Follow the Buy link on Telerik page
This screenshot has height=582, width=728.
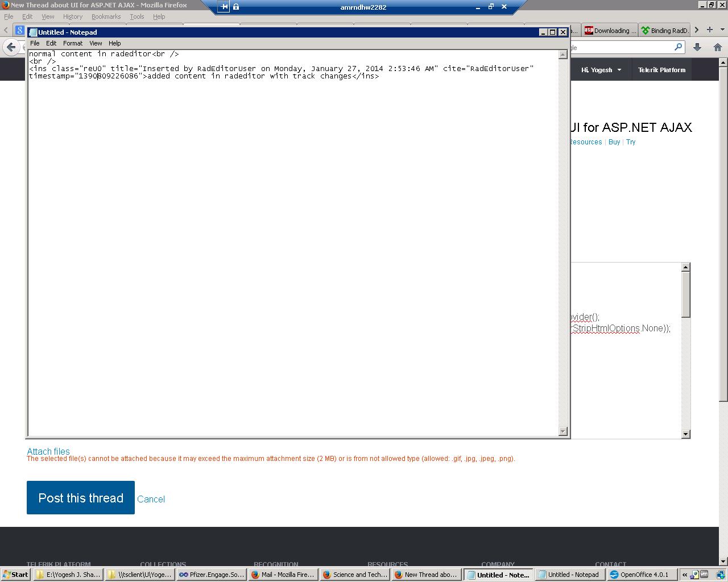pyautogui.click(x=614, y=142)
